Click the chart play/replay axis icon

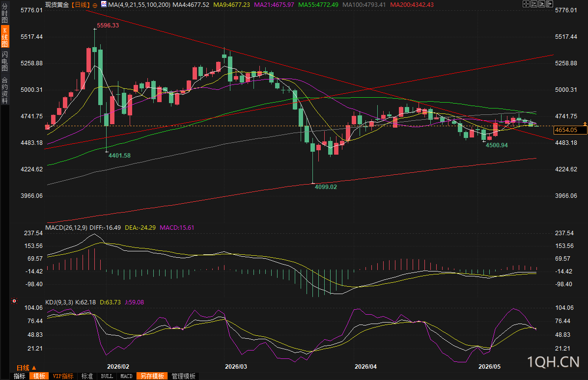(541, 4)
